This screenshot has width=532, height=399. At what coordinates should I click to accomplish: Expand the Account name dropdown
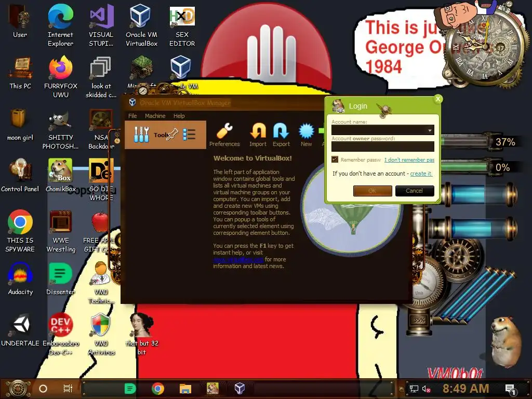point(430,130)
